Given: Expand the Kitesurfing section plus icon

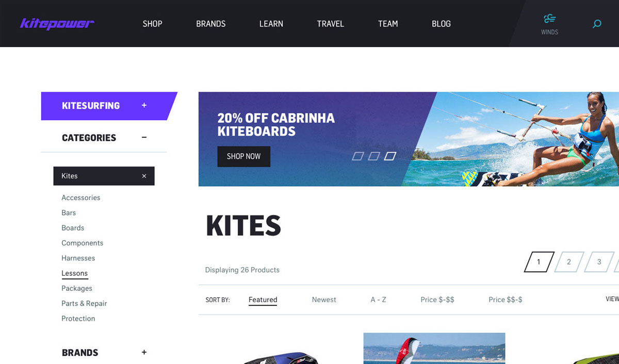Looking at the screenshot, I should tap(144, 105).
